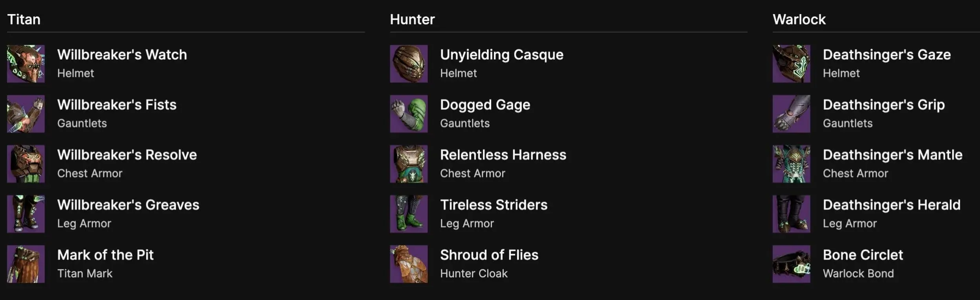Click the Shroud of Flies cloak icon
Viewport: 980px width, 300px height.
click(x=408, y=264)
